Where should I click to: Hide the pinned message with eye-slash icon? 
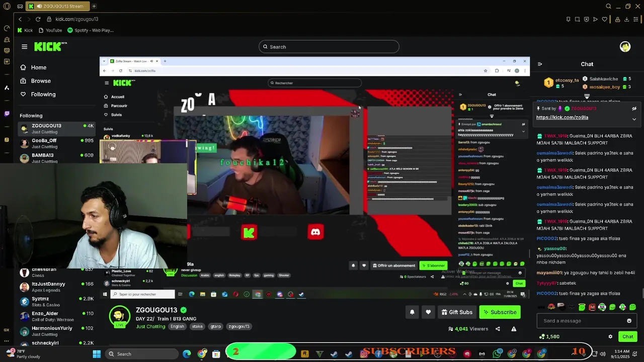tap(634, 109)
